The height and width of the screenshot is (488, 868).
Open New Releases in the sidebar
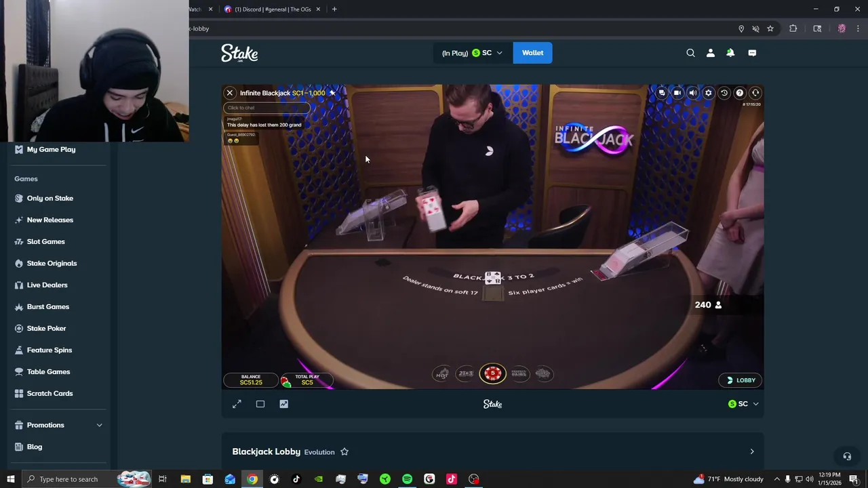pos(50,220)
